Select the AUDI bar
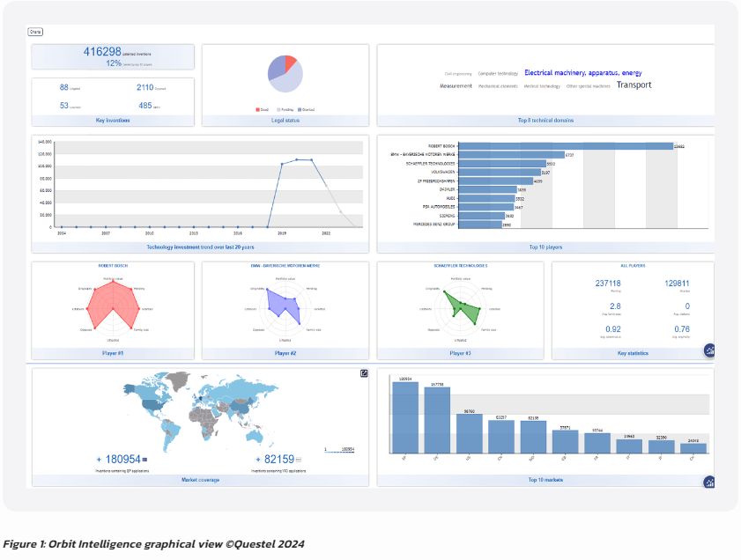Image resolution: width=741 pixels, height=560 pixels. 486,198
